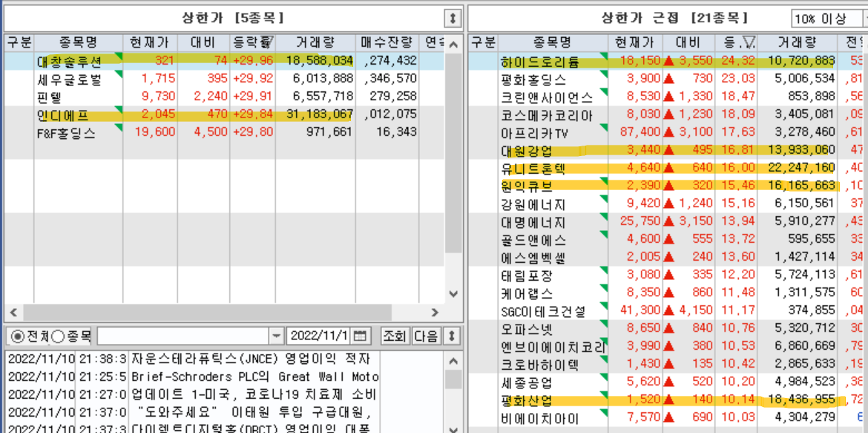Click the news list scrollbar thumb

click(x=453, y=380)
